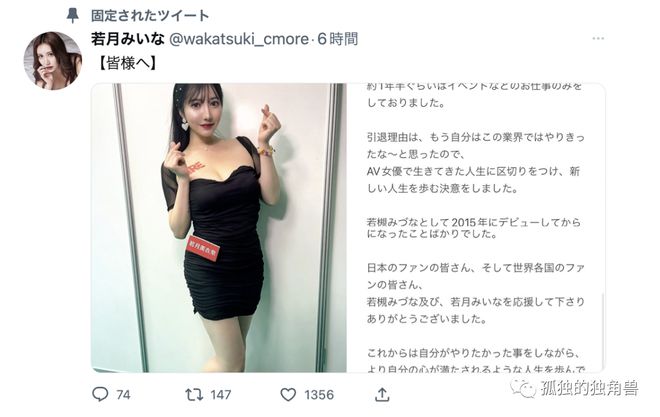The height and width of the screenshot is (417, 660).
Task: Click the 147 retweets count
Action: [221, 395]
